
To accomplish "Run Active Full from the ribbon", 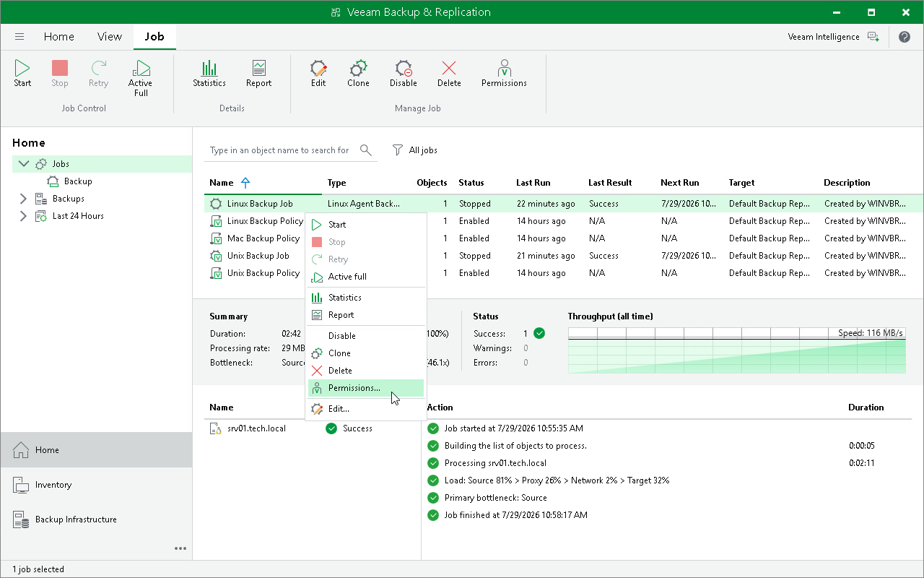I will (x=141, y=79).
